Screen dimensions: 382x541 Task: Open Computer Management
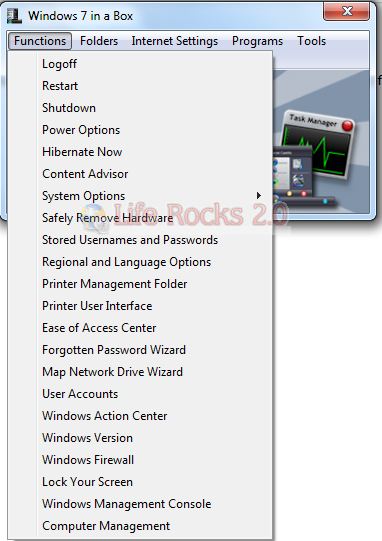point(140,526)
